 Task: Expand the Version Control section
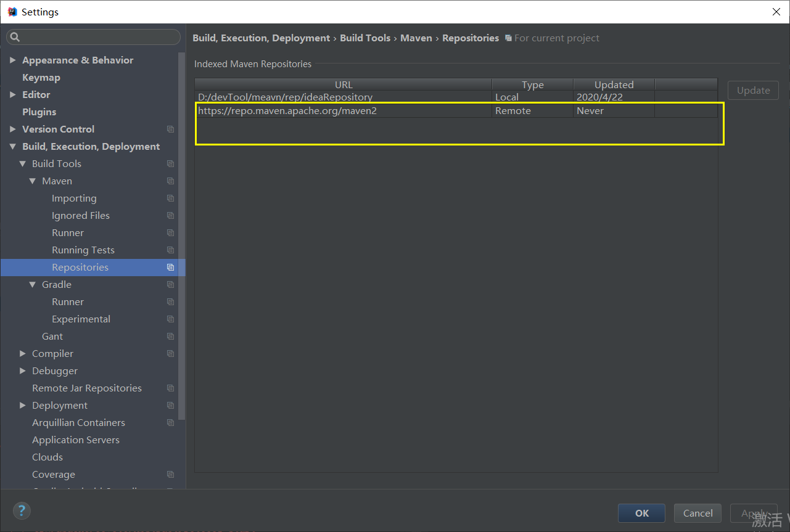(x=13, y=129)
